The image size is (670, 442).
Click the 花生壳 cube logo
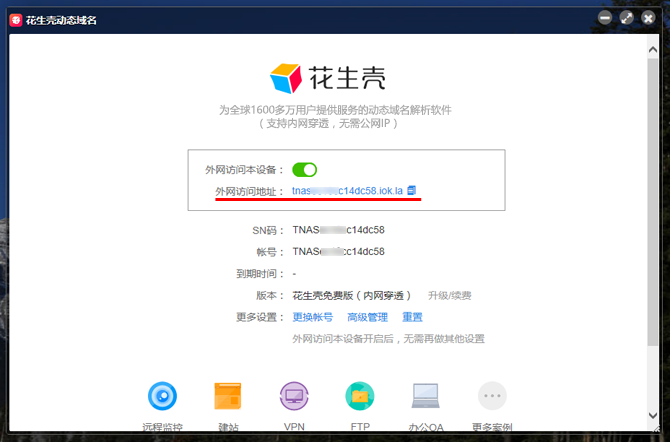click(286, 78)
